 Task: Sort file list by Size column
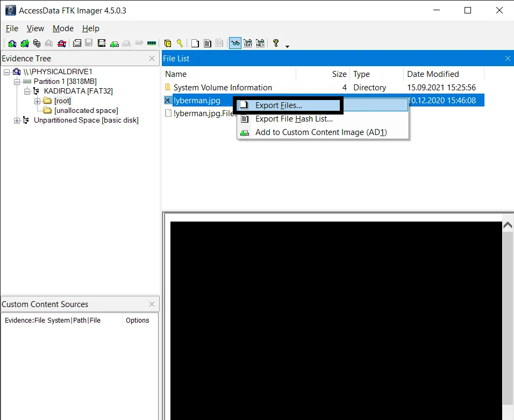tap(323, 74)
